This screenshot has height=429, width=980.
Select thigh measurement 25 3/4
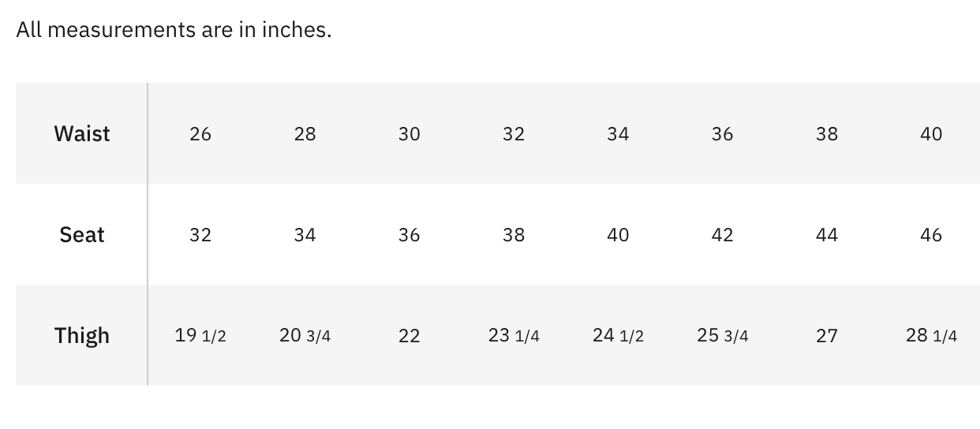(x=722, y=336)
